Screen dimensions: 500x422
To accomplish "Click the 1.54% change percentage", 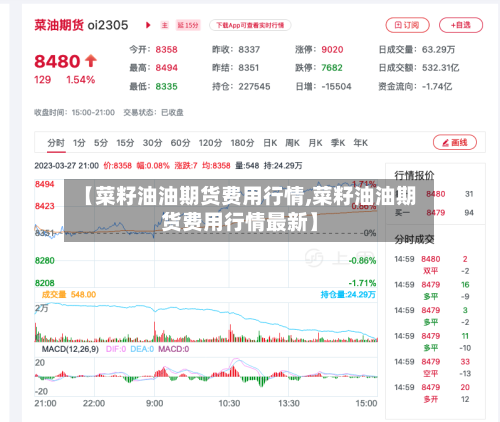I will [x=81, y=80].
